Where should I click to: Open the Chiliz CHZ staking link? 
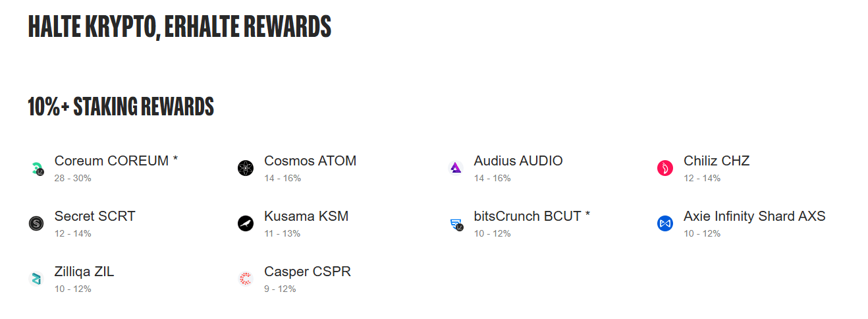(x=717, y=161)
